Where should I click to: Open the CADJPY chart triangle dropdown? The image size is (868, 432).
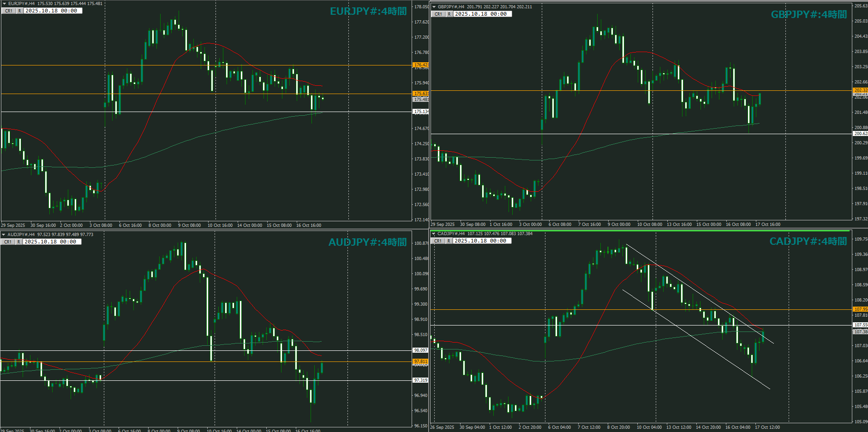click(x=433, y=234)
